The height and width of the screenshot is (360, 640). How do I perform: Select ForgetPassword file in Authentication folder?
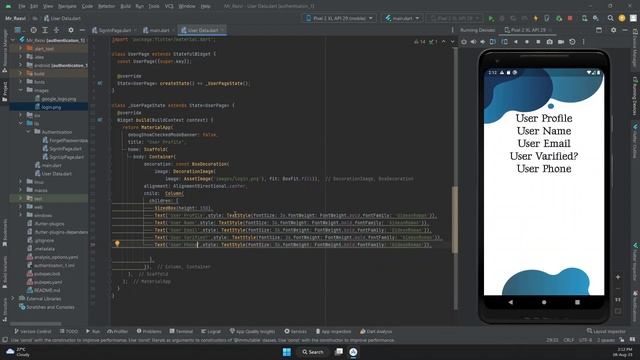tap(65, 140)
